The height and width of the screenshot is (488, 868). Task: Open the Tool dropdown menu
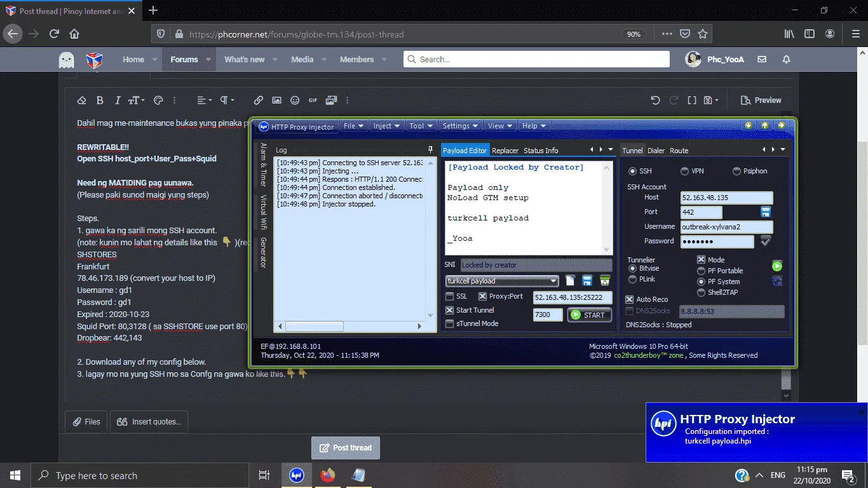click(x=421, y=126)
